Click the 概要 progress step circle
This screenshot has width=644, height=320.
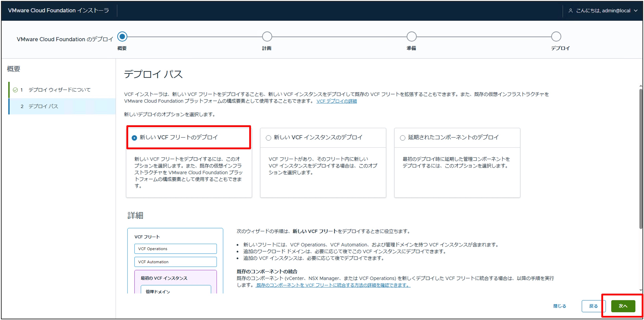(x=122, y=37)
